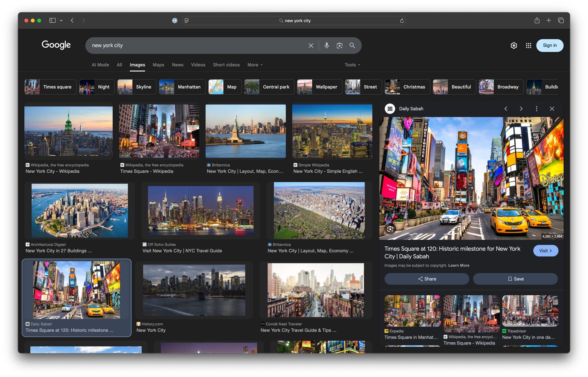Close the Daily Sabah preview panel
This screenshot has height=377, width=588.
point(552,109)
